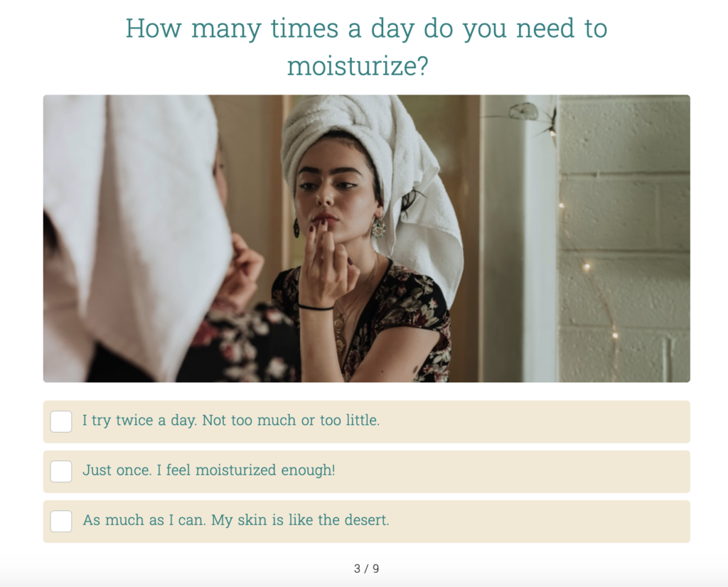Click the word "moisturize?" in the heading
This screenshot has width=728, height=587.
pos(358,66)
